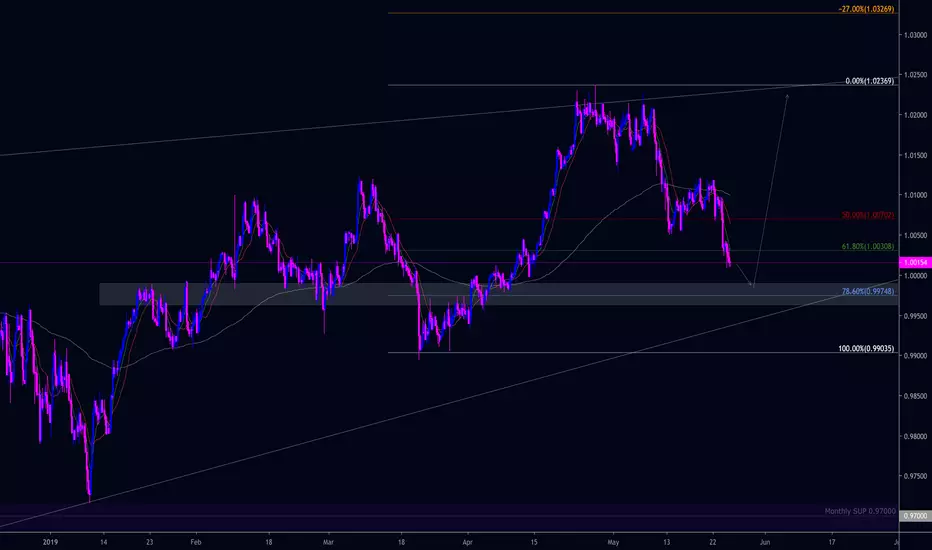The height and width of the screenshot is (550, 932).
Task: Click the 13 date label on time axis
Action: coord(666,542)
